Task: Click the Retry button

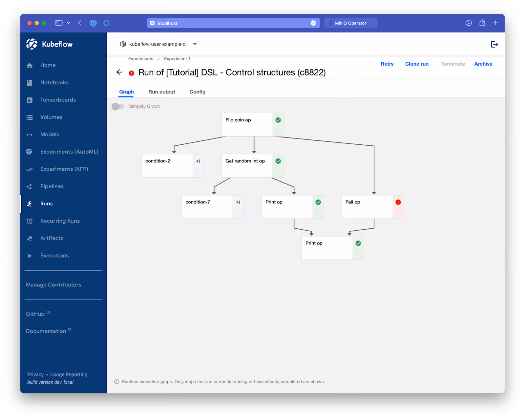Action: 387,64
